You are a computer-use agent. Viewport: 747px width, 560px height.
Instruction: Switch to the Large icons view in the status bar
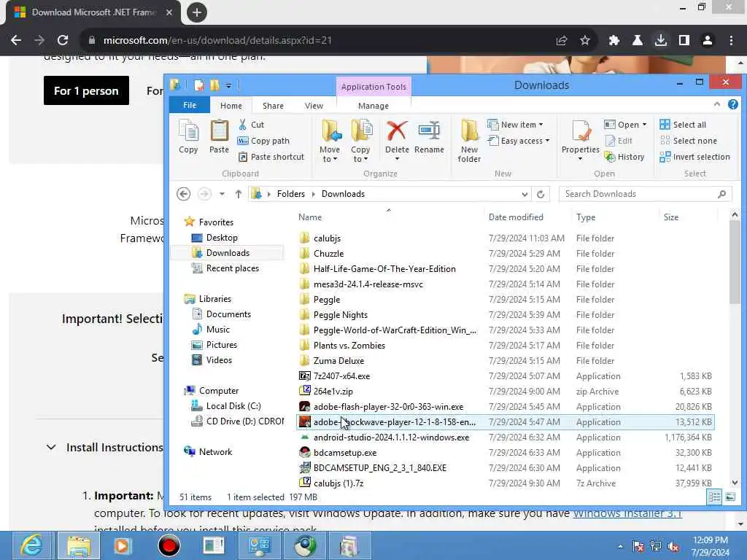729,497
